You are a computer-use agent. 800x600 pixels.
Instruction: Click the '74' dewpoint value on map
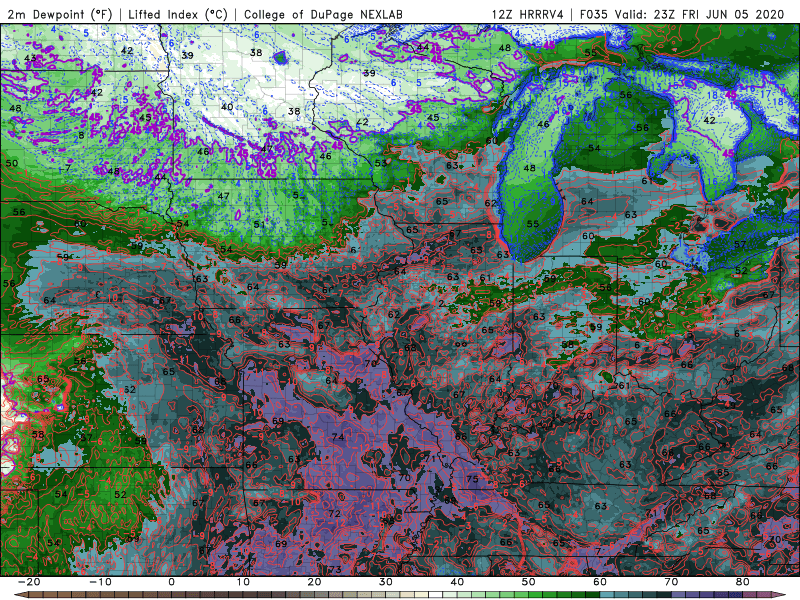[x=338, y=437]
